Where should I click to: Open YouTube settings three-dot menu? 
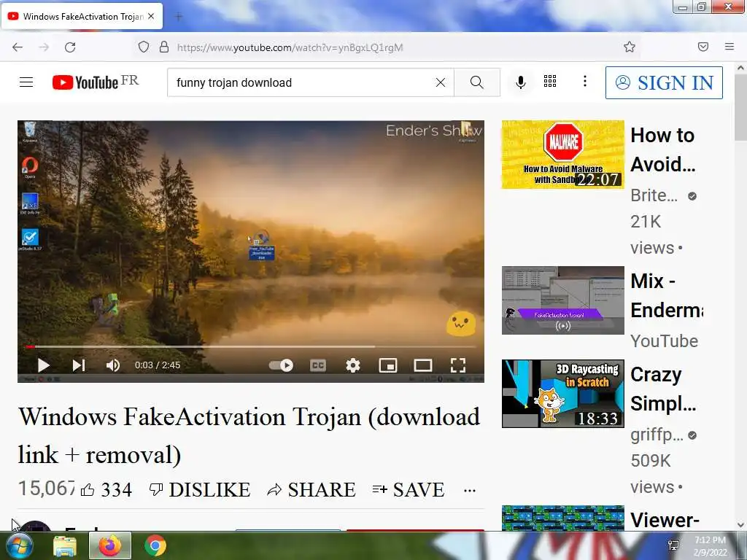click(x=584, y=82)
